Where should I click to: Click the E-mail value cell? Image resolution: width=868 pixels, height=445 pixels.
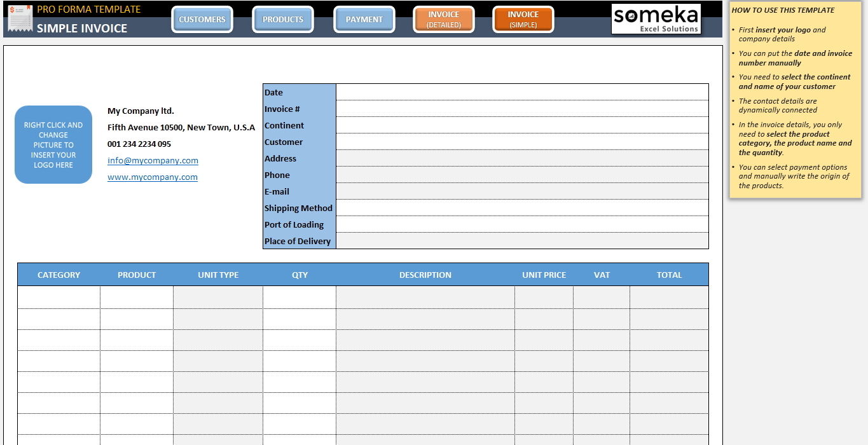[522, 191]
